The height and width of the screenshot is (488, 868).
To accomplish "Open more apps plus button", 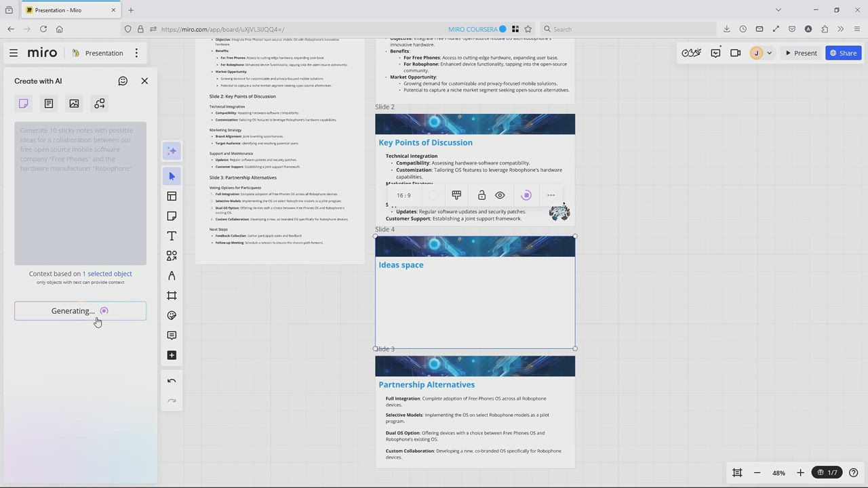I will 172,355.
